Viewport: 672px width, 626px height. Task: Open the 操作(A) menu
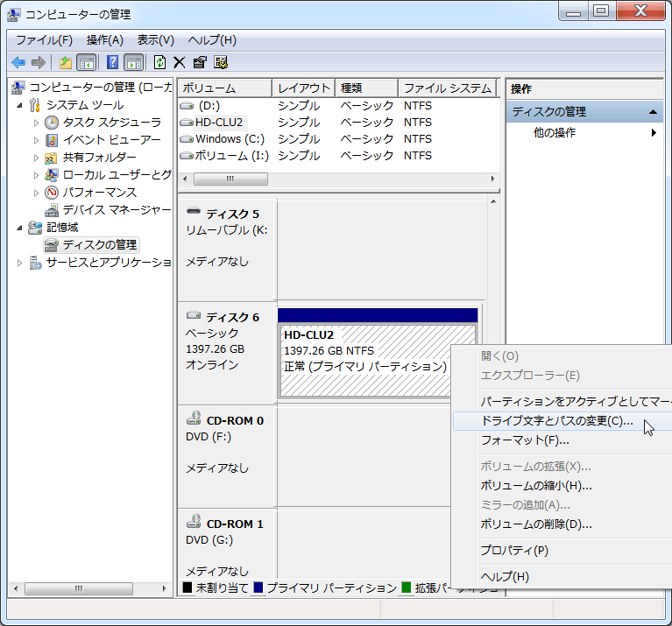click(105, 40)
